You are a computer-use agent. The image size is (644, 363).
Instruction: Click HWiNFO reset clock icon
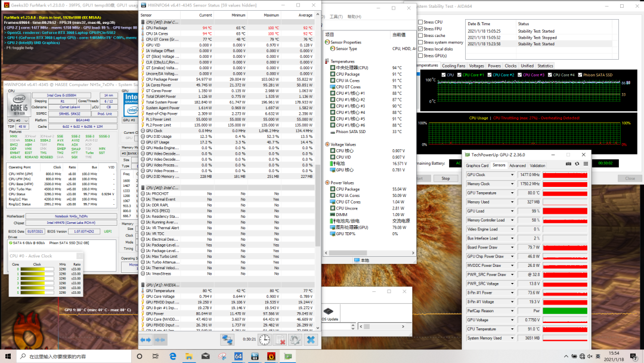tap(264, 339)
